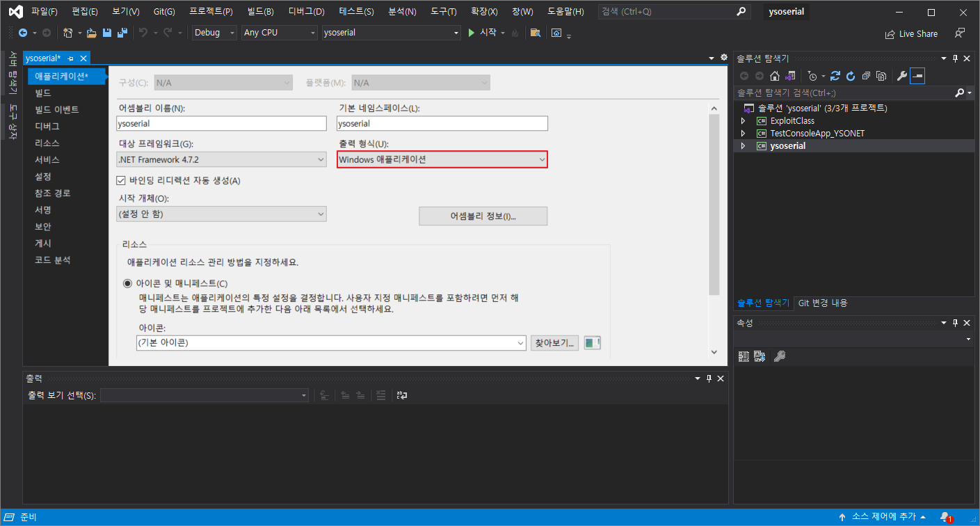The height and width of the screenshot is (526, 980).
Task: Open the 파일(F) menu
Action: 45,12
